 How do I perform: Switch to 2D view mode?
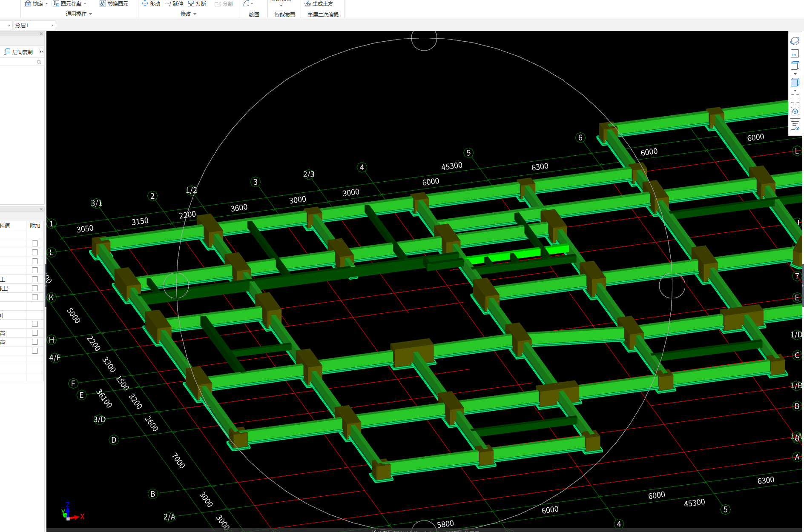pyautogui.click(x=795, y=54)
